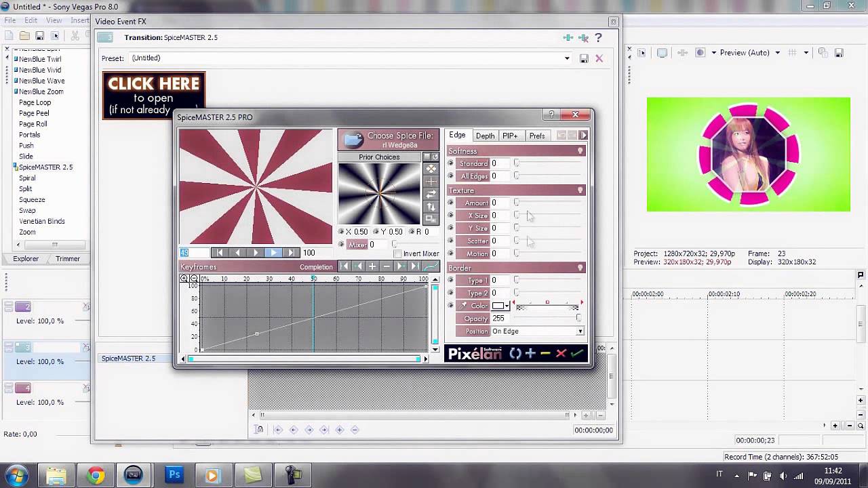Click the frame number field showing 49
This screenshot has height=488, width=868.
coord(194,253)
